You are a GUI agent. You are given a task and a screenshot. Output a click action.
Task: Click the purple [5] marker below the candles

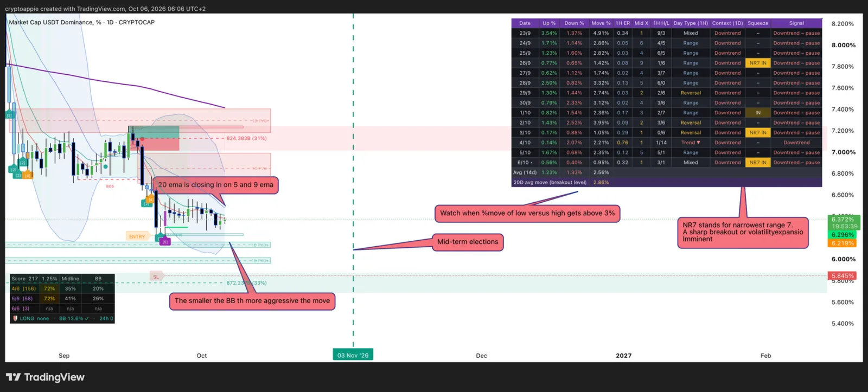(x=165, y=242)
